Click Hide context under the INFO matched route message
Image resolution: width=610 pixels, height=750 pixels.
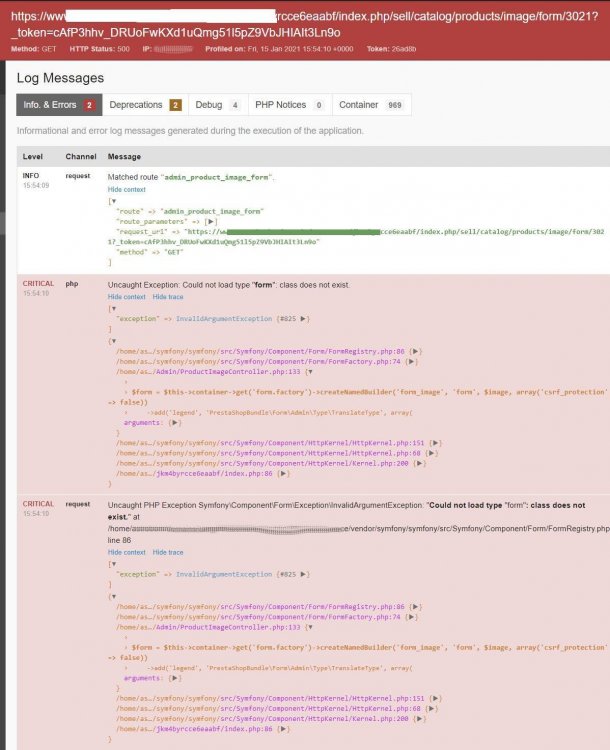126,189
